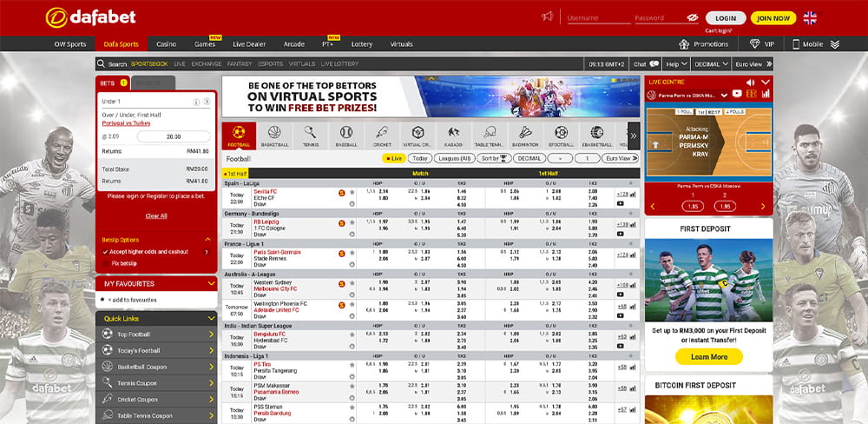Collapse the My Favourites panel
Viewport: 868px width, 424px height.
point(211,283)
